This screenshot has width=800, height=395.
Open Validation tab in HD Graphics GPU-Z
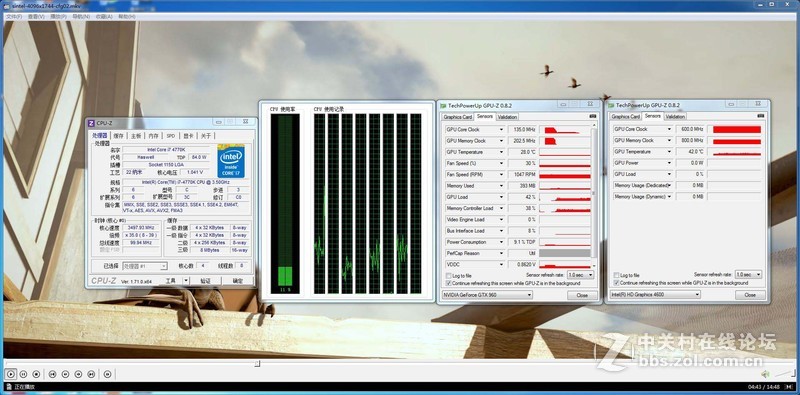(675, 117)
